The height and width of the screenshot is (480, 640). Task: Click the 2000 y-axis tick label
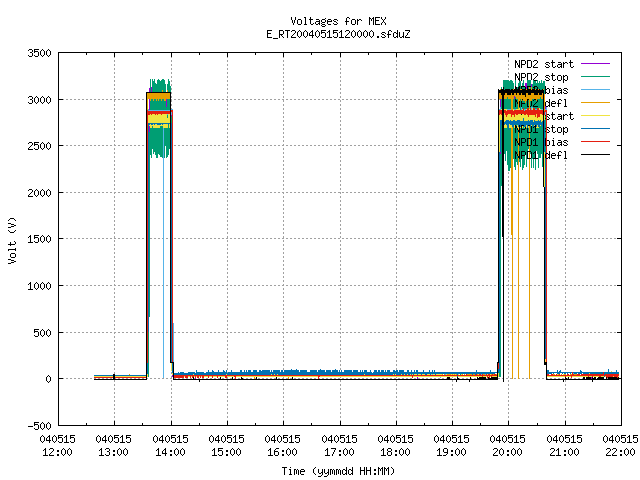click(x=40, y=193)
